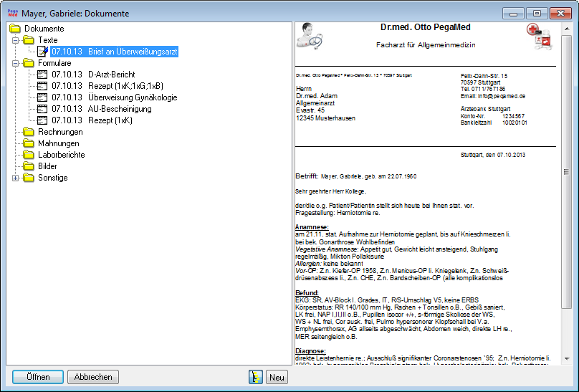
Task: Select the Brief an Überweißungsarzt letter icon
Action: (42, 52)
